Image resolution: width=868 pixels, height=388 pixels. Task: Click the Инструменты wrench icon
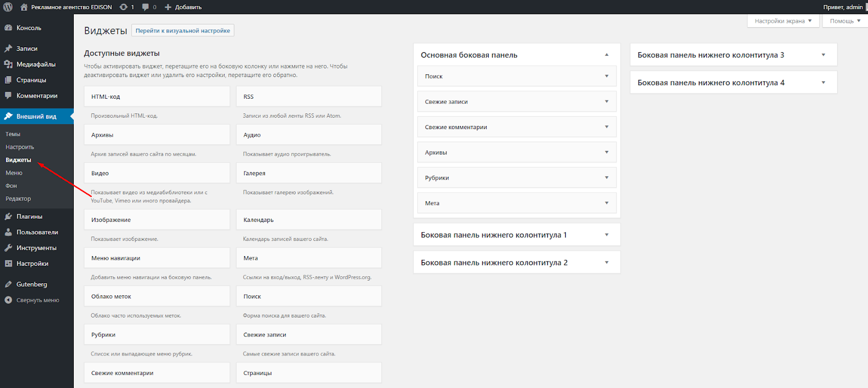[8, 248]
